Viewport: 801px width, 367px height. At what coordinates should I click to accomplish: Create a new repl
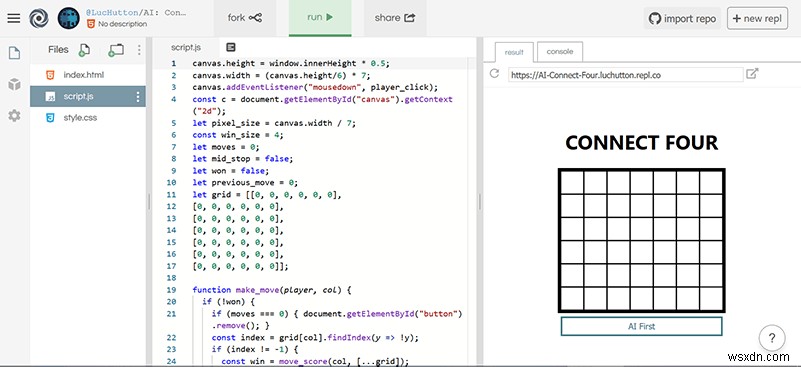coord(757,19)
